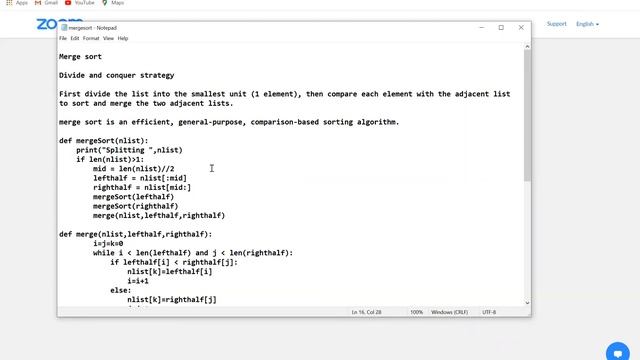Close the mergesort Notepad window

coord(521,27)
